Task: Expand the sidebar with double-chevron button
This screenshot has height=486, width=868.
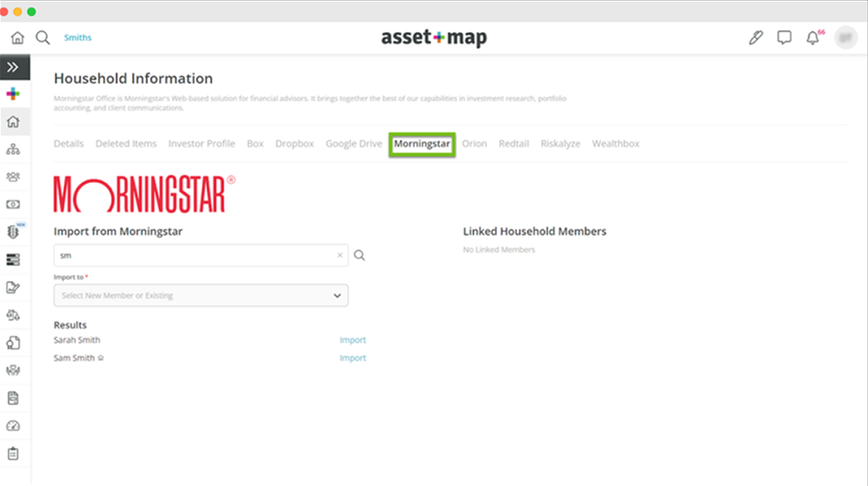Action: coord(13,67)
